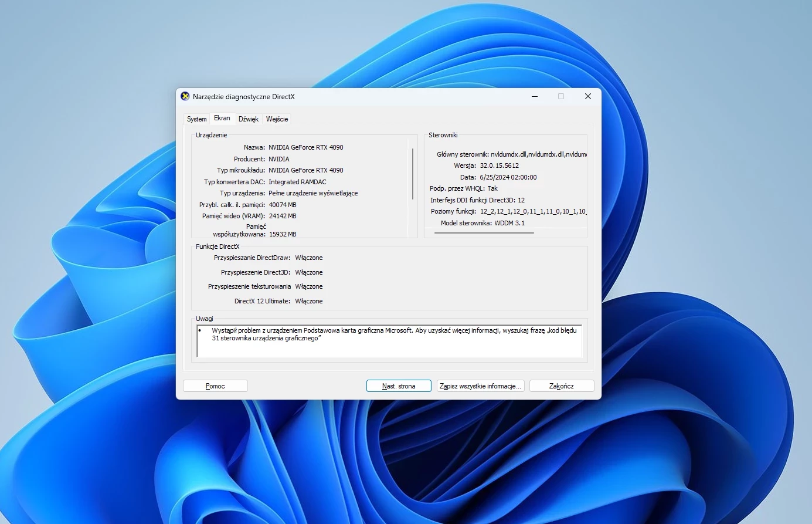Click Przyspieszenie Direct3D Włączone value

point(309,272)
